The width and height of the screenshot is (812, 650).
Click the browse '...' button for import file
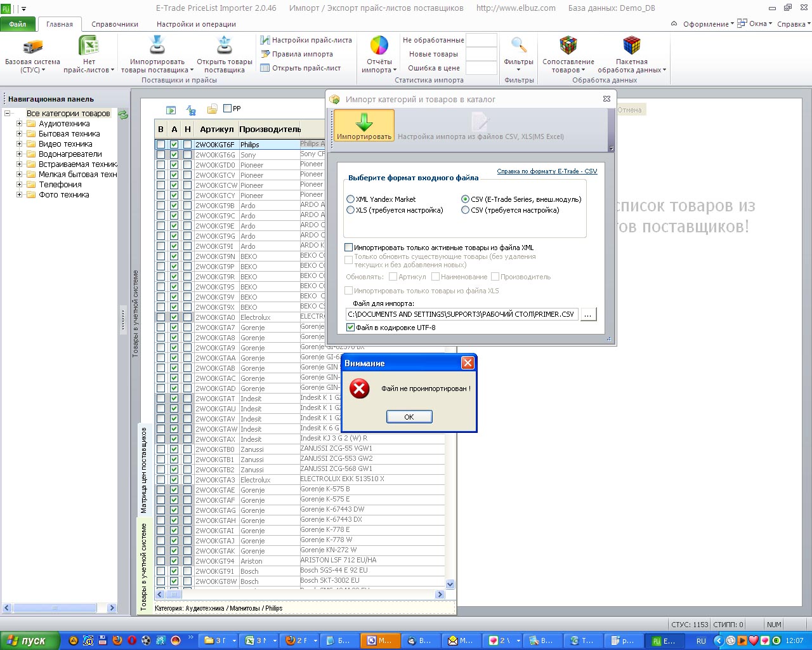pyautogui.click(x=588, y=314)
